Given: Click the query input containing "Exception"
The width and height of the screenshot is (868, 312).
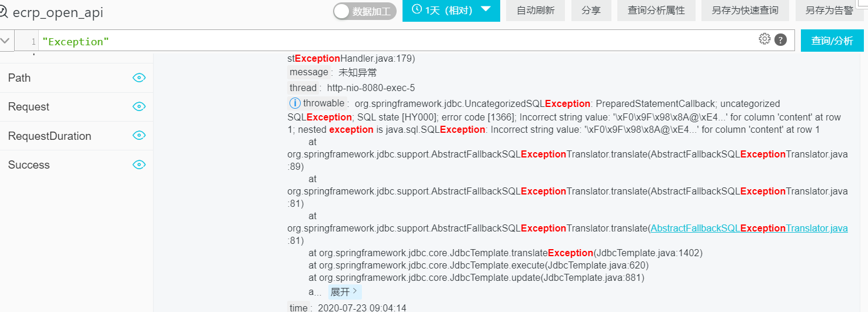Looking at the screenshot, I should (x=397, y=41).
